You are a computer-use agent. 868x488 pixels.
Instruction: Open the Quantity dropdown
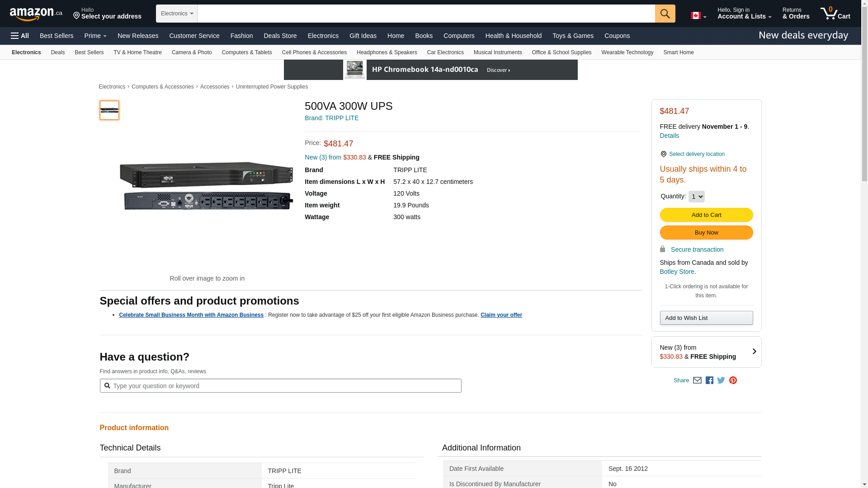(696, 197)
